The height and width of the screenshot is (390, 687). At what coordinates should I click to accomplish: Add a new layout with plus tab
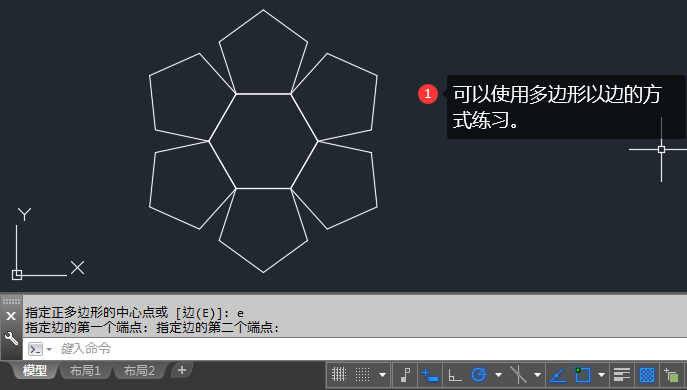pos(182,370)
